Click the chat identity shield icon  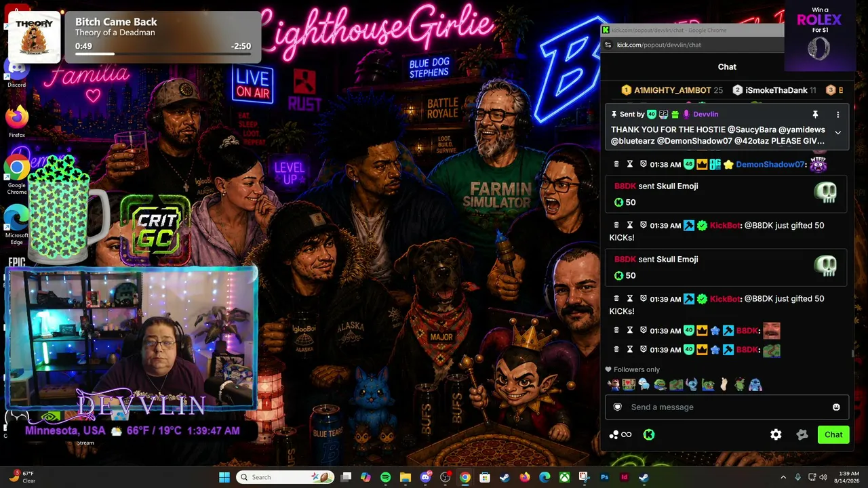point(617,407)
